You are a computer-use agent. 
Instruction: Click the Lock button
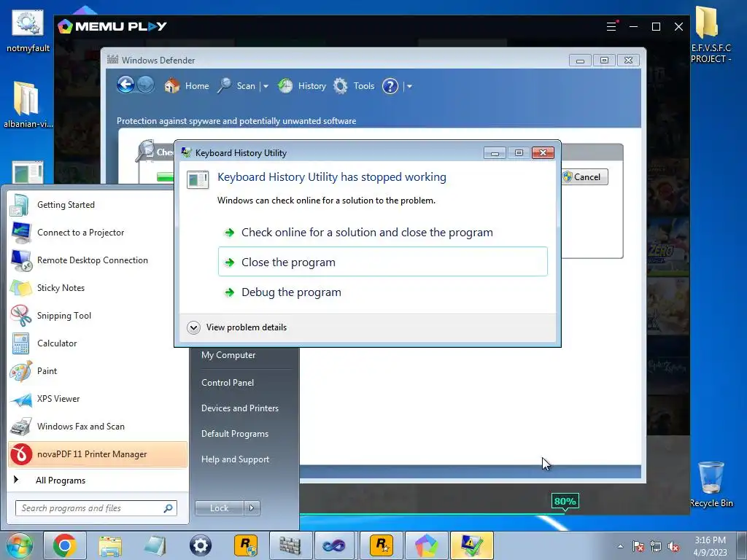pyautogui.click(x=219, y=508)
